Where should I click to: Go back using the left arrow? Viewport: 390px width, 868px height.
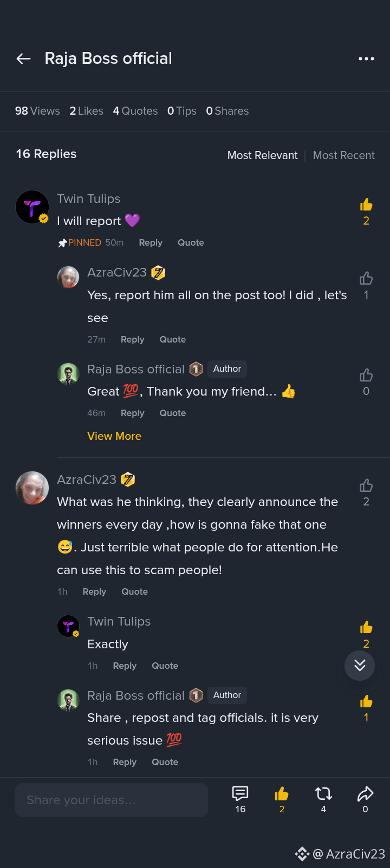tap(23, 58)
